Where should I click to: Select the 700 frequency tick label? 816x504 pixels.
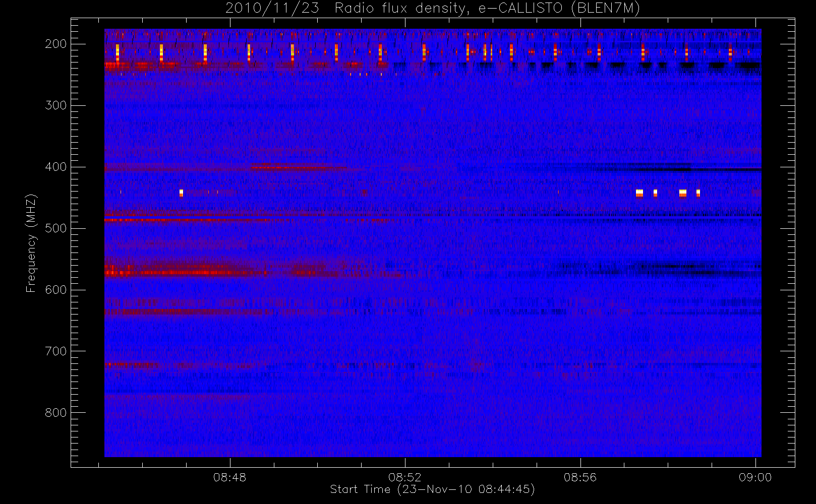[56, 351]
